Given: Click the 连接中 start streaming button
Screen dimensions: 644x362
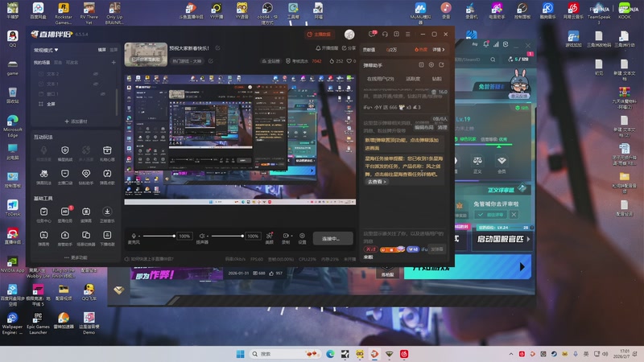Looking at the screenshot, I should pyautogui.click(x=332, y=238).
